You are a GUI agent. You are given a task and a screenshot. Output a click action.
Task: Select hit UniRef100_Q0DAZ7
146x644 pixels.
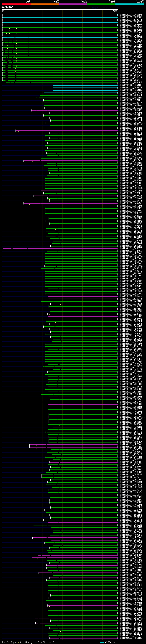131,75
